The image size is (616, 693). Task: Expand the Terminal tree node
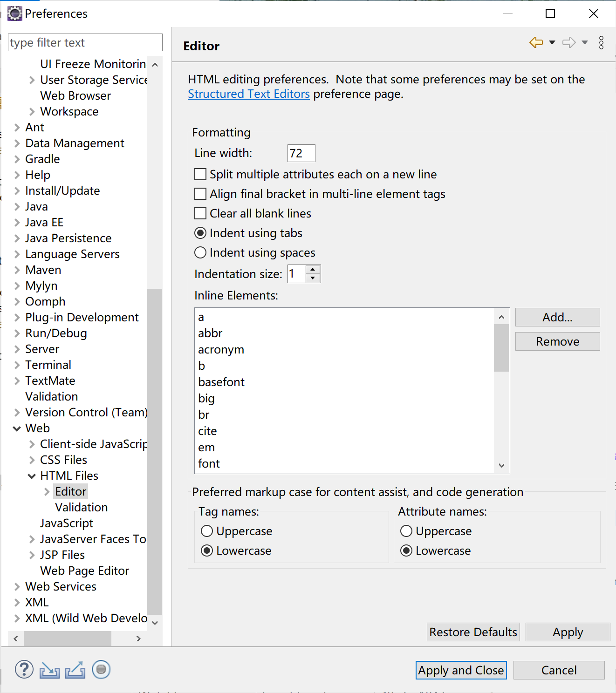click(17, 365)
